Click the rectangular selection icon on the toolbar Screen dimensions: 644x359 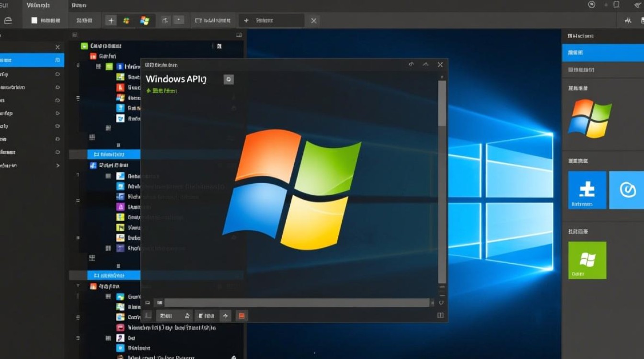[x=197, y=20]
